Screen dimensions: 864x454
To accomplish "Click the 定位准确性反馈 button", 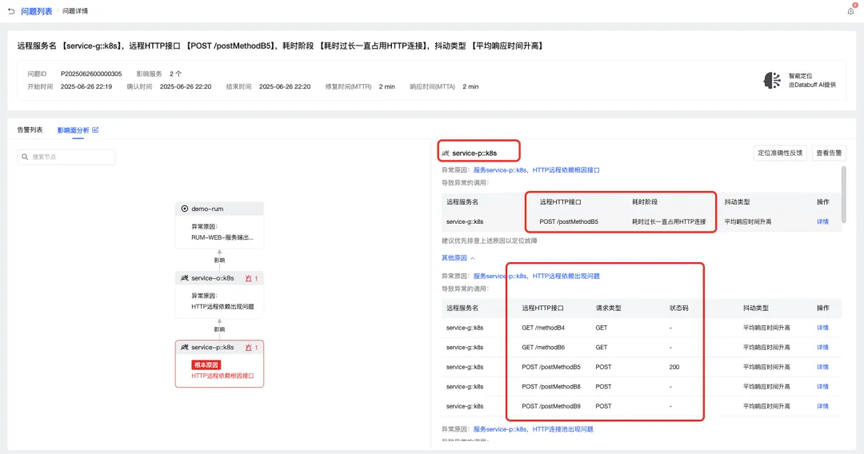I will click(x=780, y=153).
